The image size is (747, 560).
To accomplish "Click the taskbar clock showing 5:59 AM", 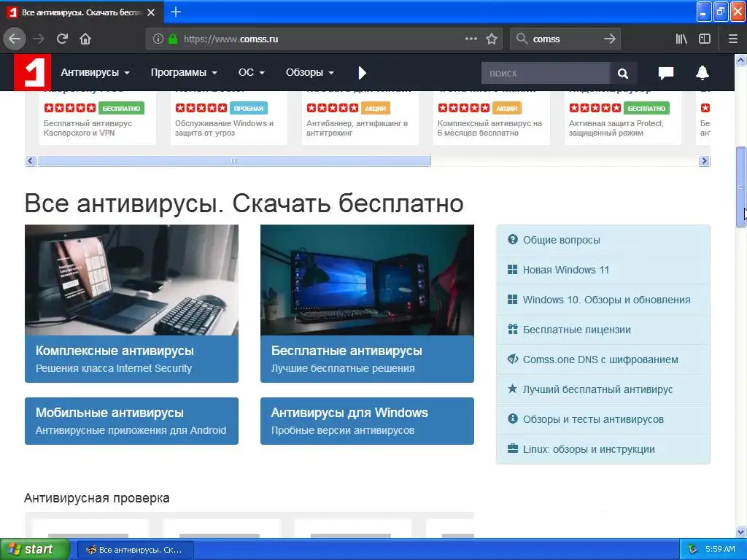I will (x=720, y=549).
